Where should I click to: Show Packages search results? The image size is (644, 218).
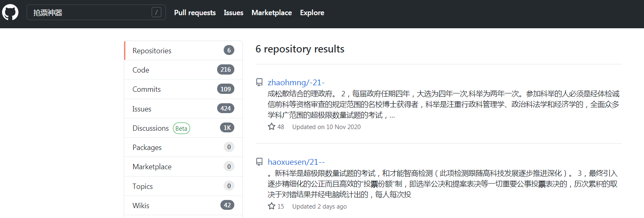tap(184, 147)
